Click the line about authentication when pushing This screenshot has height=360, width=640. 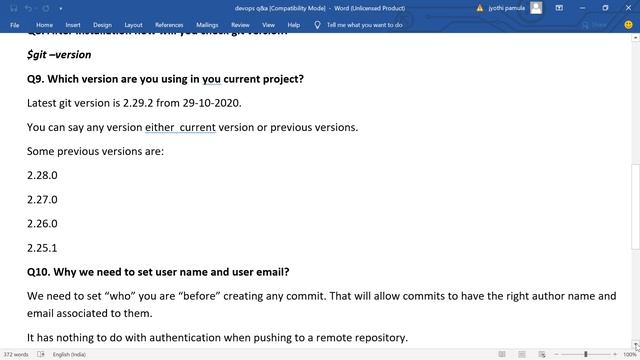click(218, 338)
